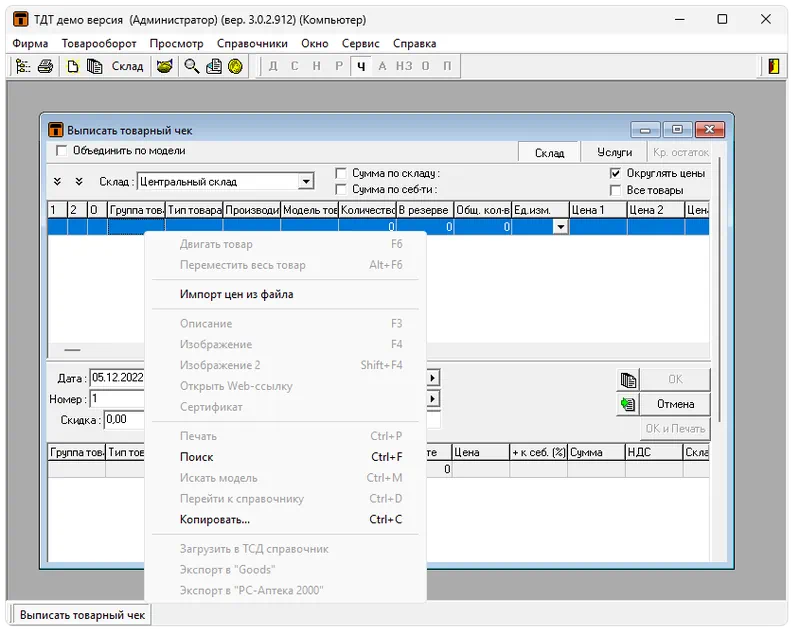
Task: Click the Р letter toolbar button
Action: point(339,66)
